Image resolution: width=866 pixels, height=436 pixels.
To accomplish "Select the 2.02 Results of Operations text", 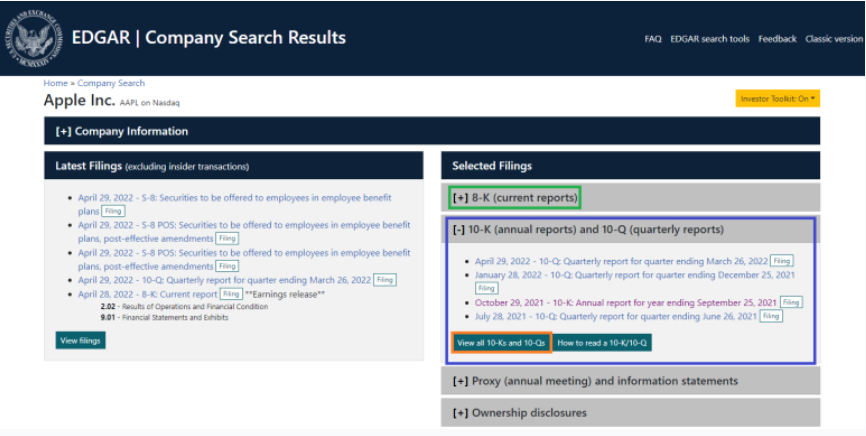I will (184, 307).
